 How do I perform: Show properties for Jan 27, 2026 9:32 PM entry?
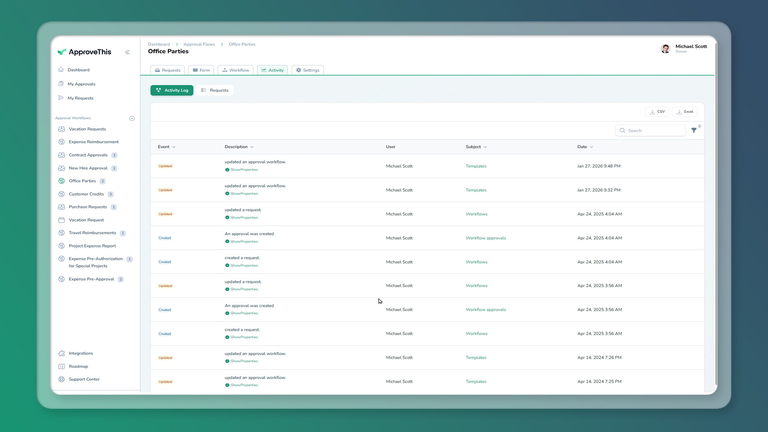(x=241, y=193)
